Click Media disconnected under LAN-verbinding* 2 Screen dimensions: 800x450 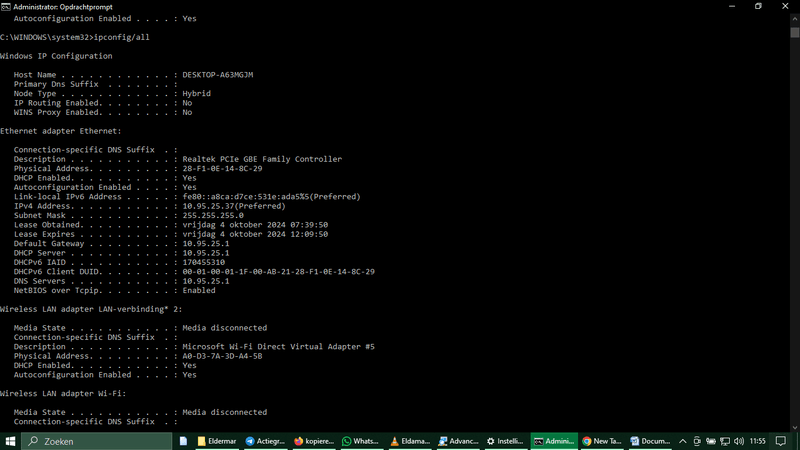coord(224,328)
